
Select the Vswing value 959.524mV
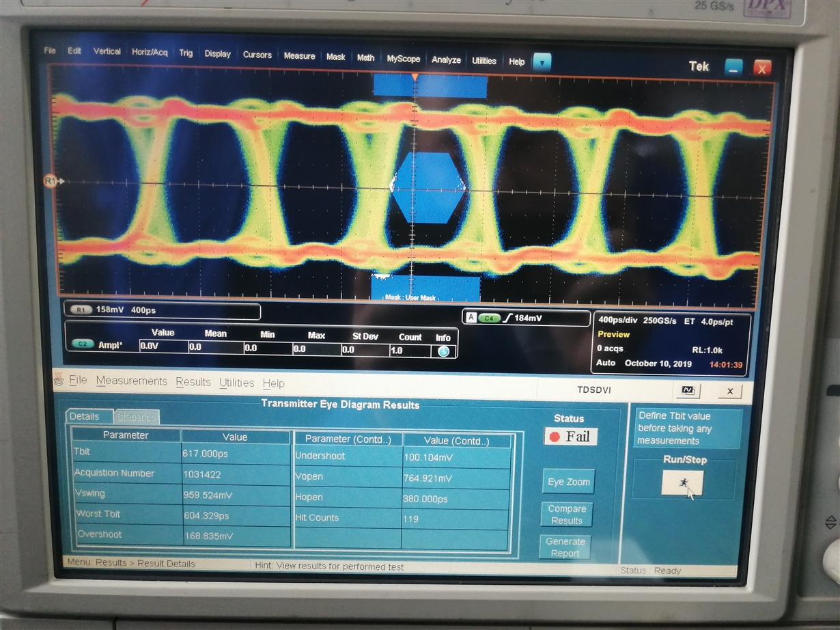point(236,495)
